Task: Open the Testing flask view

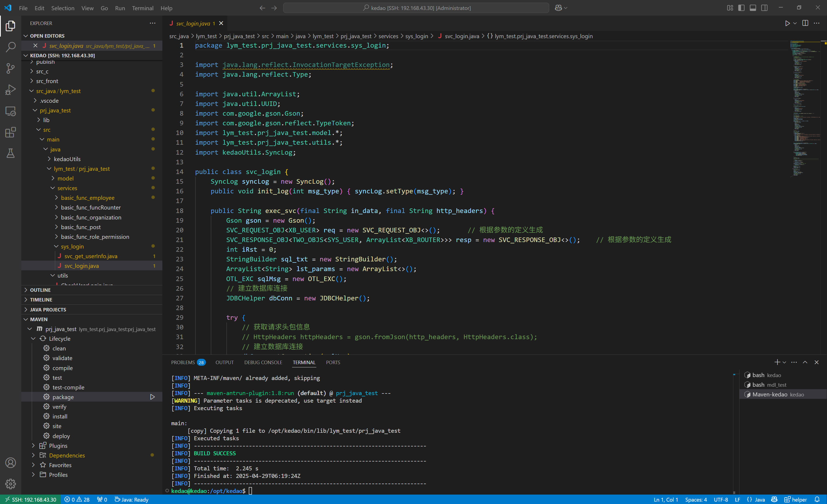Action: [10, 153]
